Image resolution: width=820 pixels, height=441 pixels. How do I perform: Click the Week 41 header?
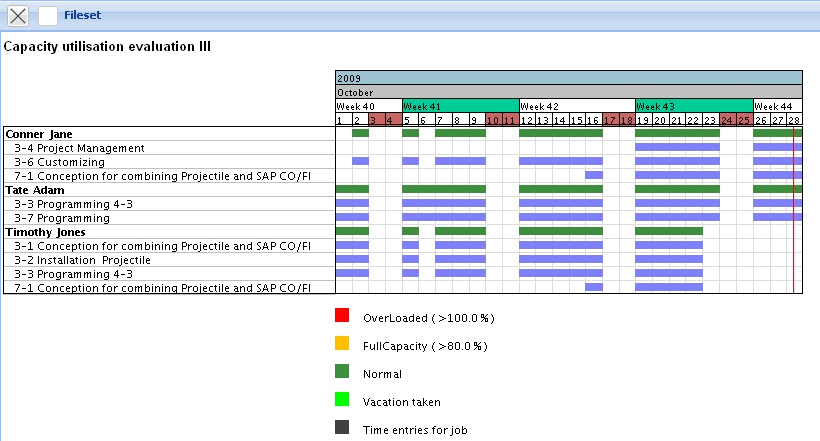pos(460,106)
